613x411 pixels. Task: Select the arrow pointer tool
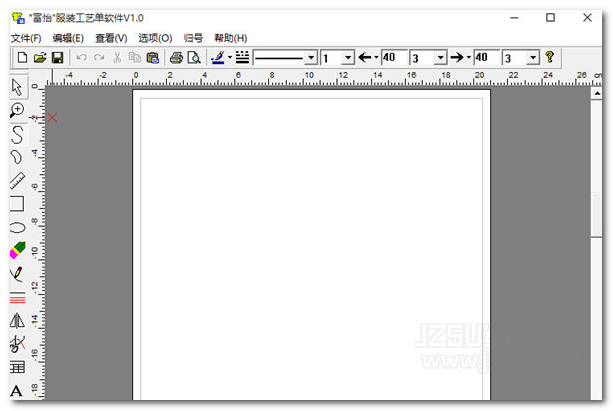click(x=17, y=87)
